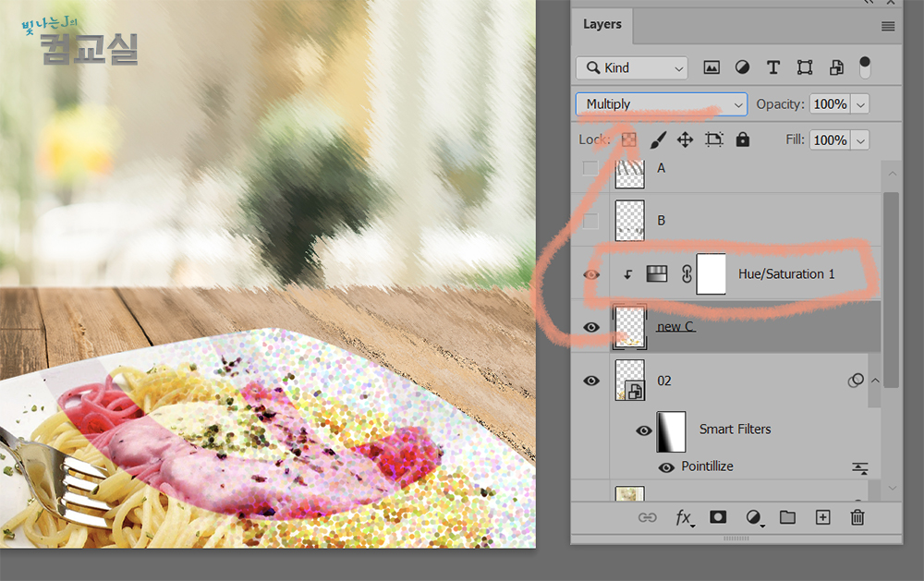
Task: Open the Kind filter type dropdown
Action: pos(632,67)
